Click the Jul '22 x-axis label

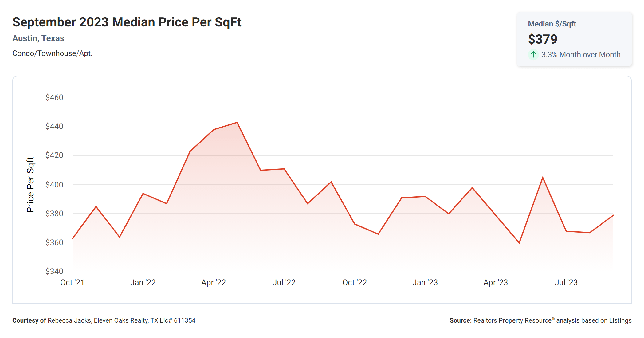(284, 282)
